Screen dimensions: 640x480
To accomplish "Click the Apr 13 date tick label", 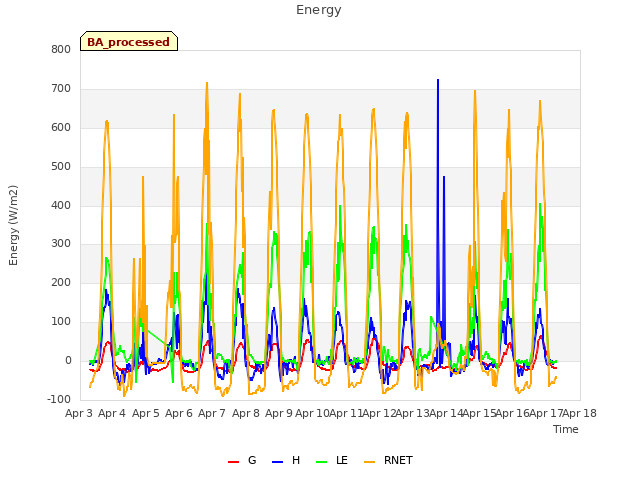I will [x=412, y=413].
